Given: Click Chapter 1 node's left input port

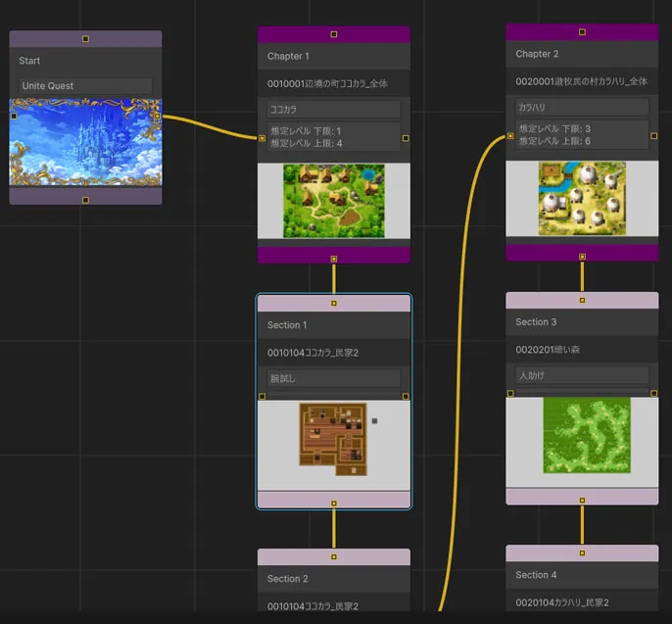Looking at the screenshot, I should (x=263, y=138).
